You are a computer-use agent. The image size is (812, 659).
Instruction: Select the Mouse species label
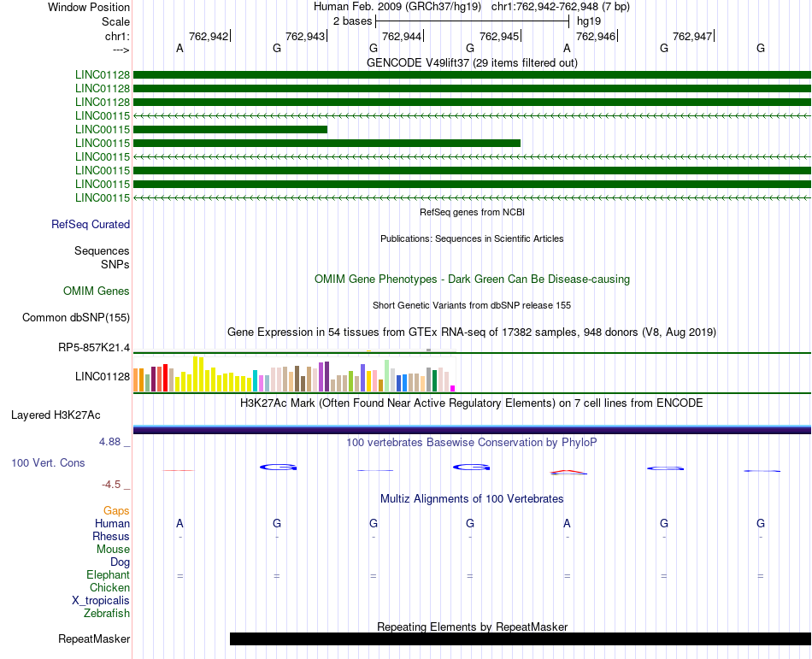click(113, 550)
